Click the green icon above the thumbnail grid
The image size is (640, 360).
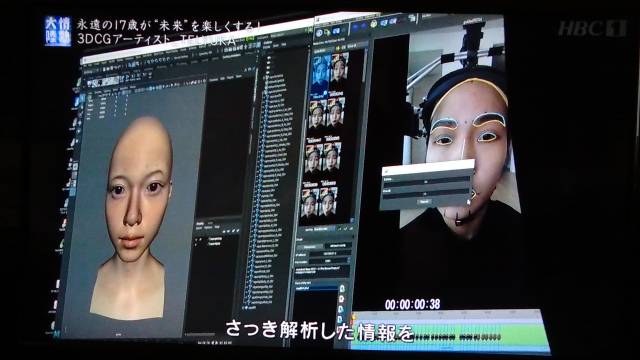(338, 49)
